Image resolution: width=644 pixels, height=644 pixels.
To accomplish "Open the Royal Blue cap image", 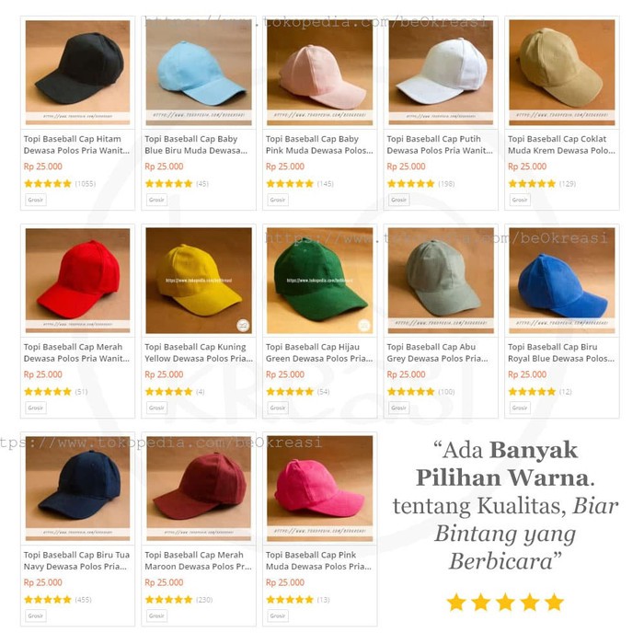I will 562,281.
